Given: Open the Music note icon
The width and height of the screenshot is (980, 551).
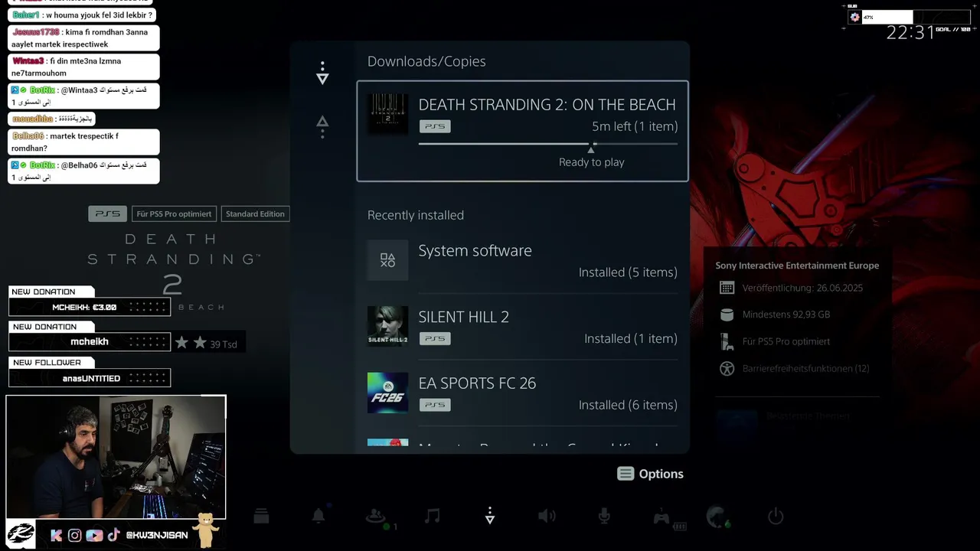Looking at the screenshot, I should point(433,517).
